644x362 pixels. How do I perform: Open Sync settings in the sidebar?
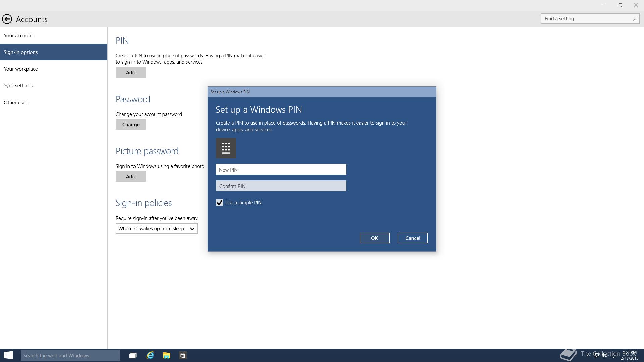click(54, 85)
